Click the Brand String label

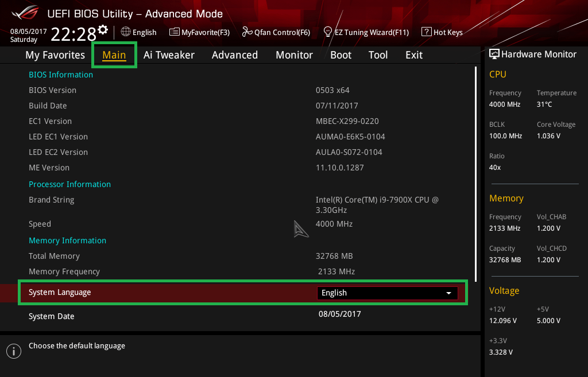point(51,200)
